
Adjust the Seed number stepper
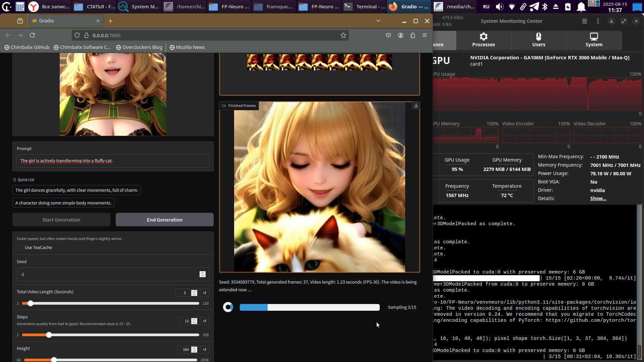(x=202, y=275)
